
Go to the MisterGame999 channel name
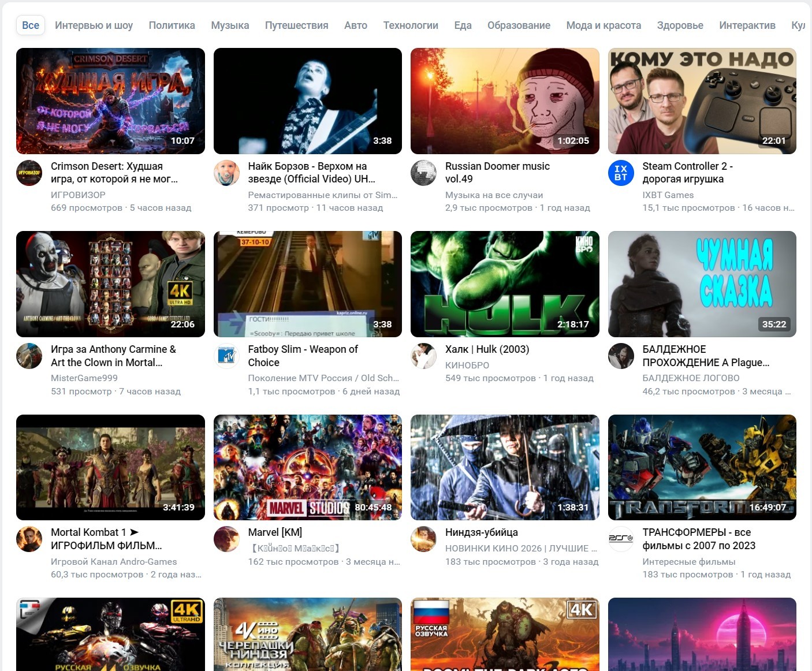(x=84, y=378)
